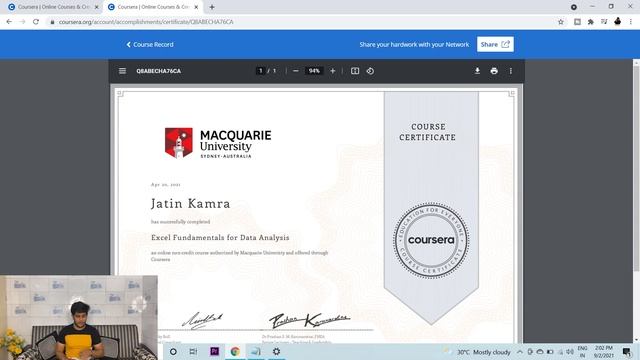
Task: Click the Share button
Action: [495, 44]
